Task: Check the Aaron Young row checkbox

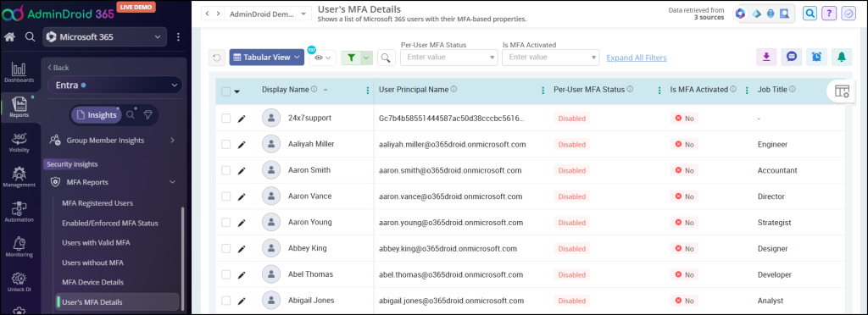Action: [x=225, y=223]
